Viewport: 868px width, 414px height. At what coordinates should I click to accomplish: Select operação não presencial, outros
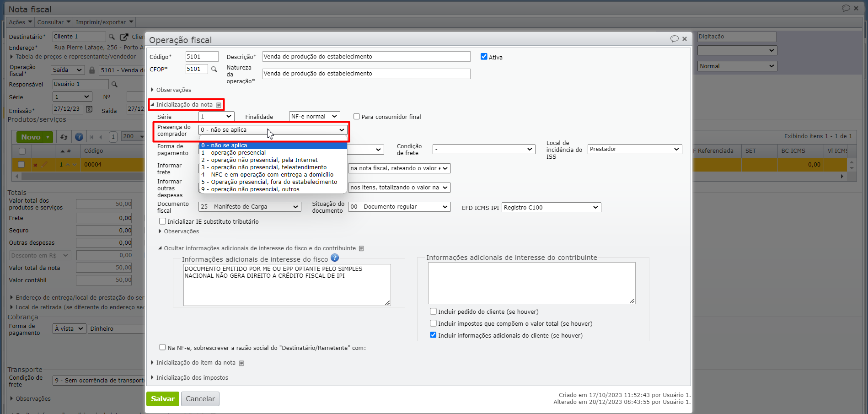273,189
